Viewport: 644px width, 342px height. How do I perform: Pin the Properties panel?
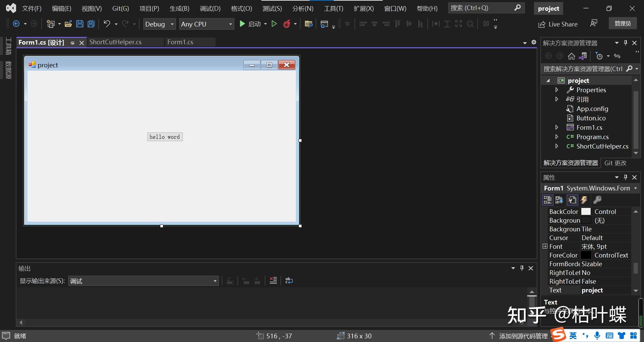626,177
